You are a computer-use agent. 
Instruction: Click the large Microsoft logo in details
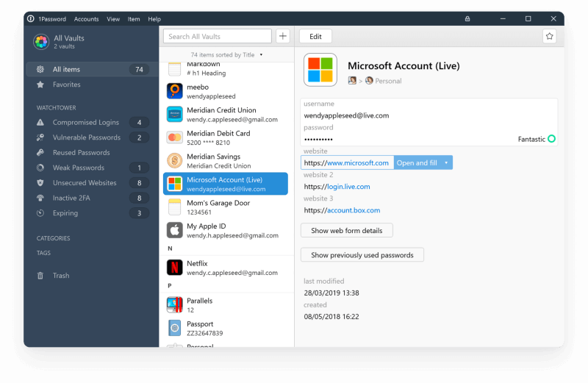(x=320, y=70)
